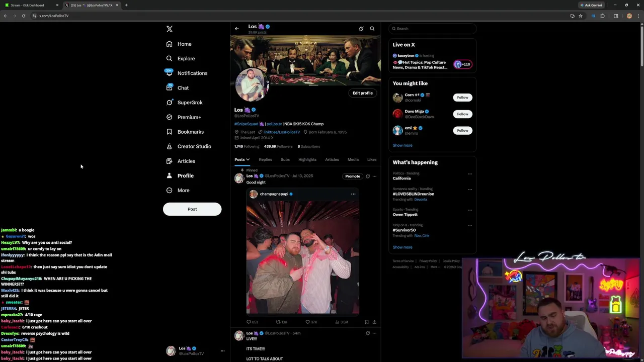Open the pinned post photo
The height and width of the screenshot is (362, 644).
(x=302, y=257)
